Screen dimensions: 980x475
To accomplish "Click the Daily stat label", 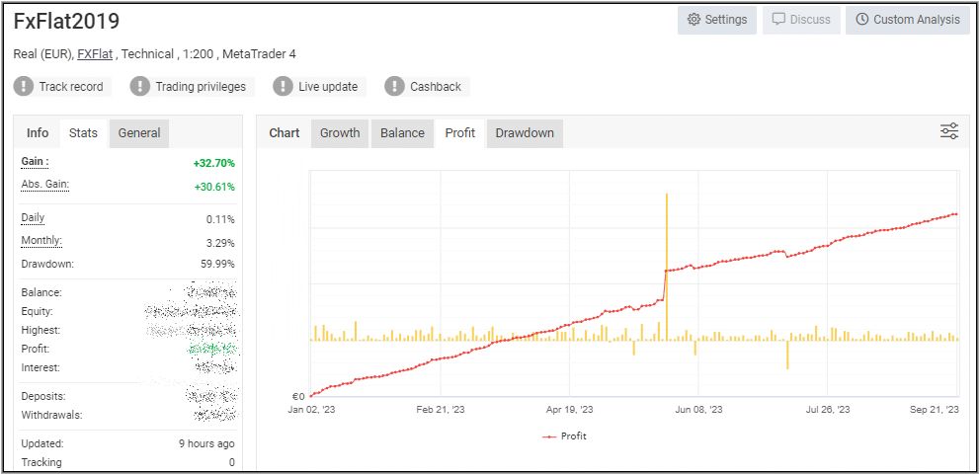I will coord(33,218).
